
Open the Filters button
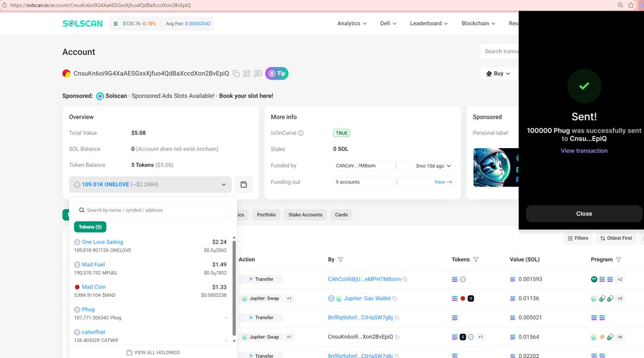(x=578, y=238)
